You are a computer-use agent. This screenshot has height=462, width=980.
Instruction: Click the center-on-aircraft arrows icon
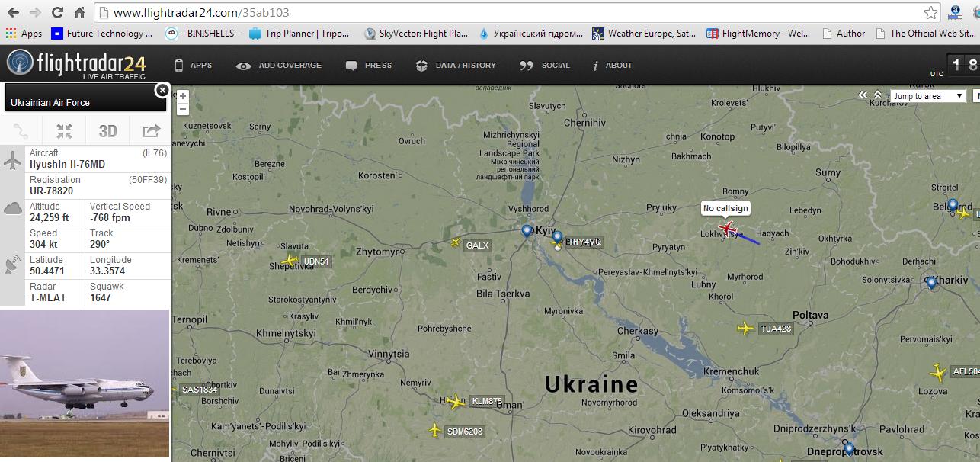click(x=64, y=131)
